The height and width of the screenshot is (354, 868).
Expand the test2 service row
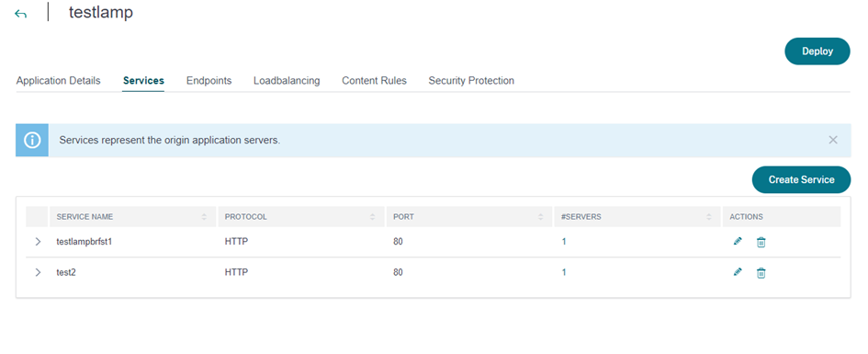click(x=39, y=272)
